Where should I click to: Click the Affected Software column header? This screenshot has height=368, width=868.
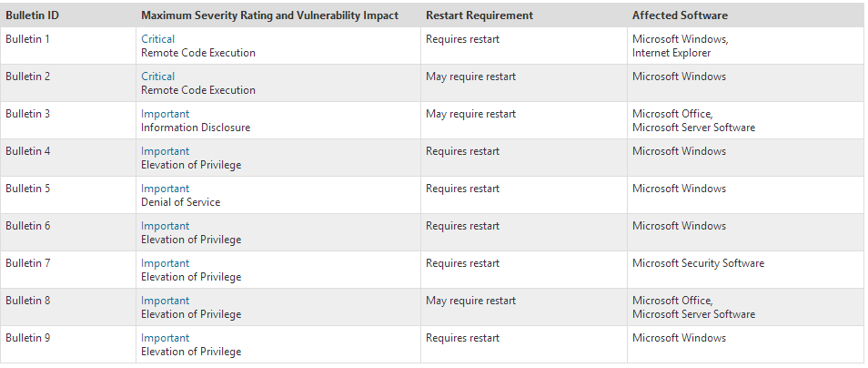pyautogui.click(x=680, y=15)
